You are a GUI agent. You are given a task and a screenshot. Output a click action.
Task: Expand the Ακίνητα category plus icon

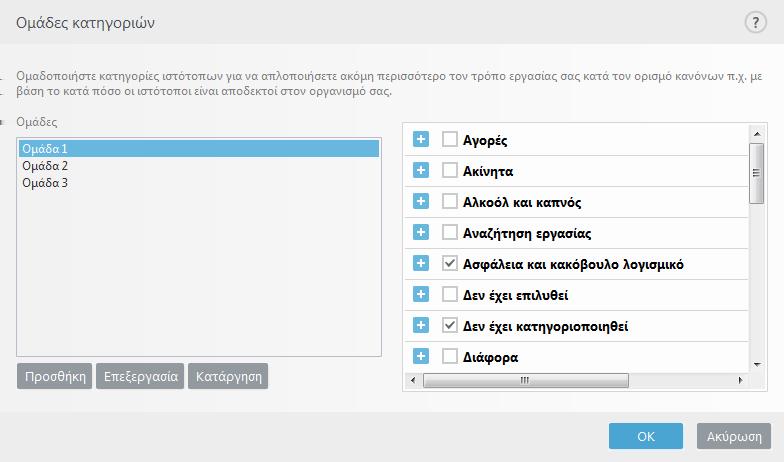point(420,170)
